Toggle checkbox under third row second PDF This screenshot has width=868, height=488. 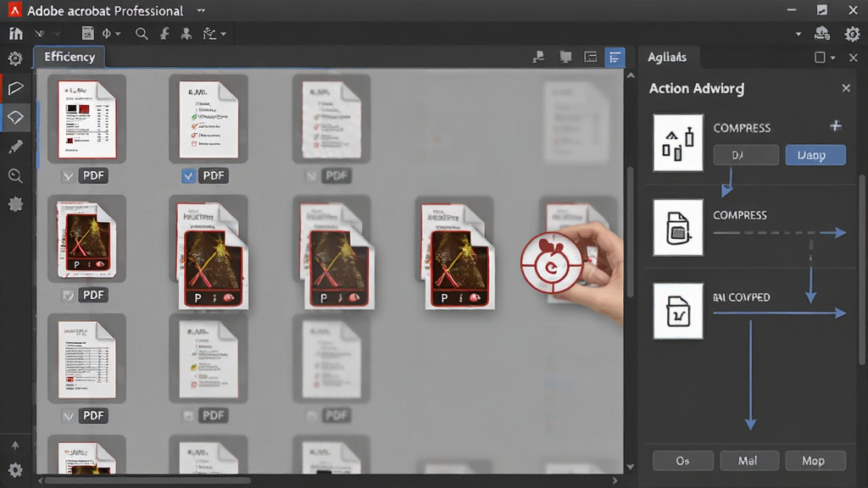[188, 415]
